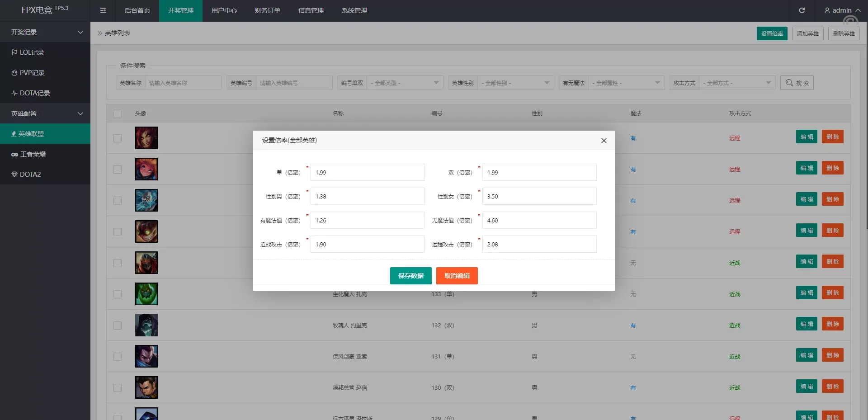Screen dimensions: 868x420
Task: Click the refresh icon in top bar
Action: click(x=802, y=10)
